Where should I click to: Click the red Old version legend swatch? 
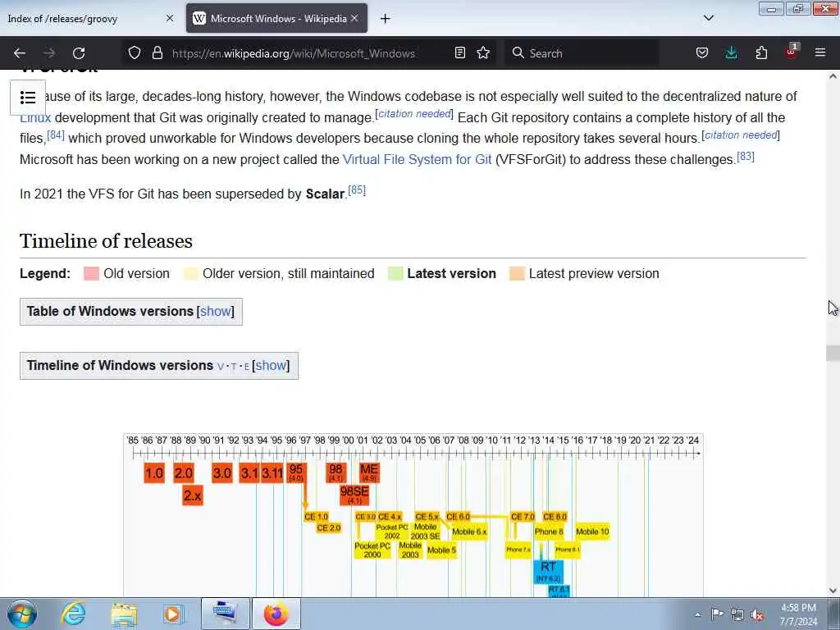(x=91, y=274)
